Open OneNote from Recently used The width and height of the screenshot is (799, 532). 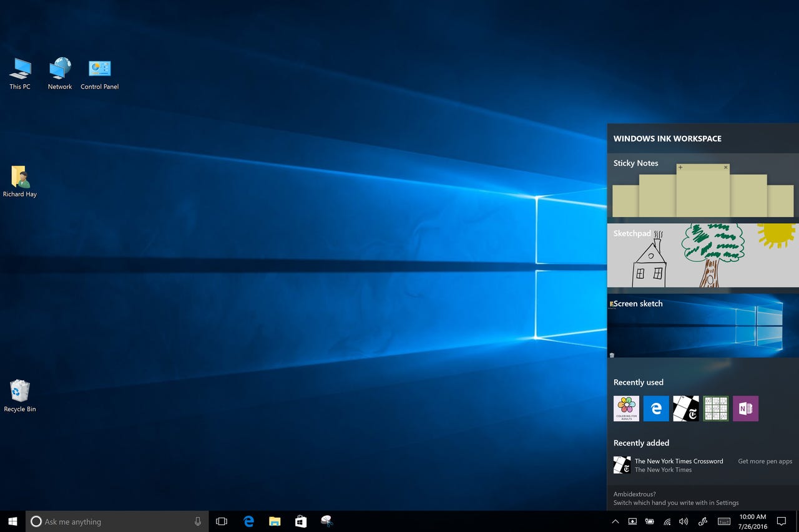tap(746, 409)
